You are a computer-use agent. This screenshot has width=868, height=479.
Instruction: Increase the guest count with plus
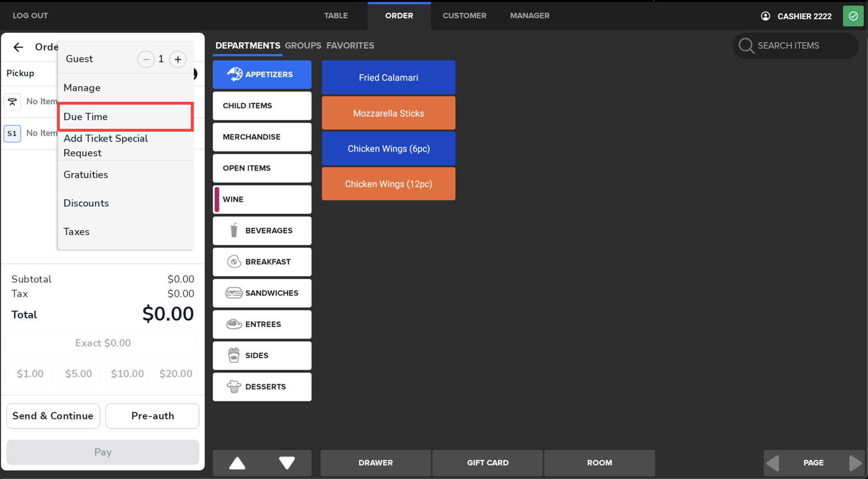178,59
